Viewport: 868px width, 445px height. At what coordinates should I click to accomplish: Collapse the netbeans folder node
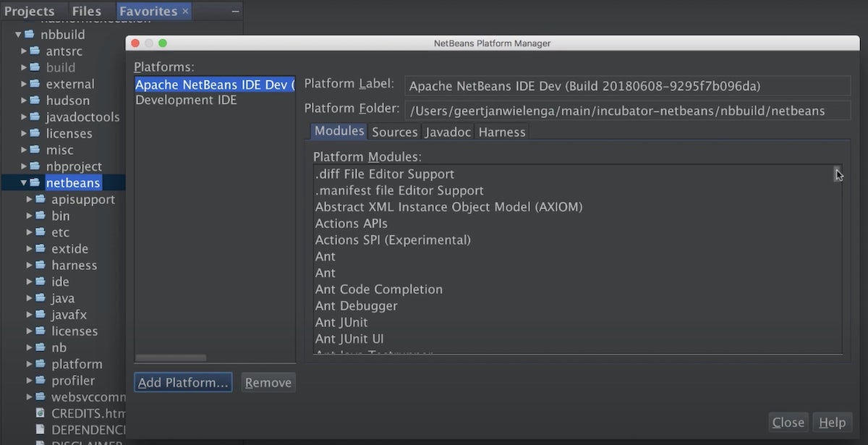pos(24,183)
